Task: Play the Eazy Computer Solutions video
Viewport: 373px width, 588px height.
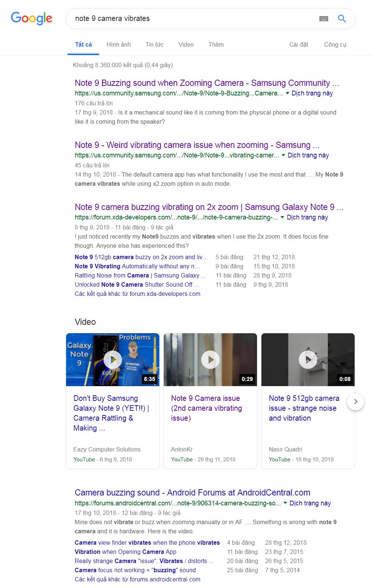Action: click(112, 360)
